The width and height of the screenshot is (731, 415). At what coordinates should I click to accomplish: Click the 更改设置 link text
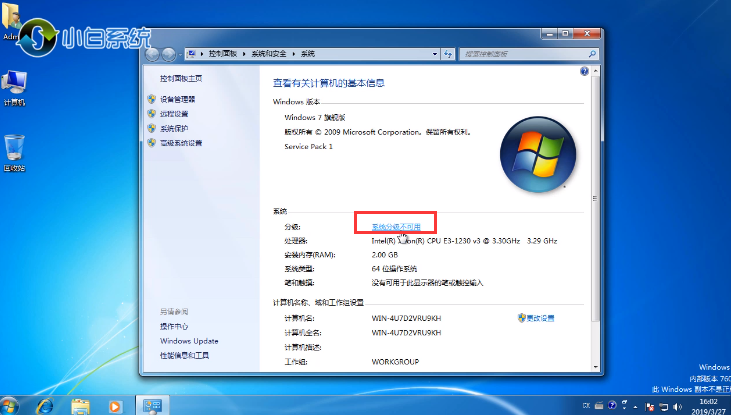pyautogui.click(x=540, y=318)
